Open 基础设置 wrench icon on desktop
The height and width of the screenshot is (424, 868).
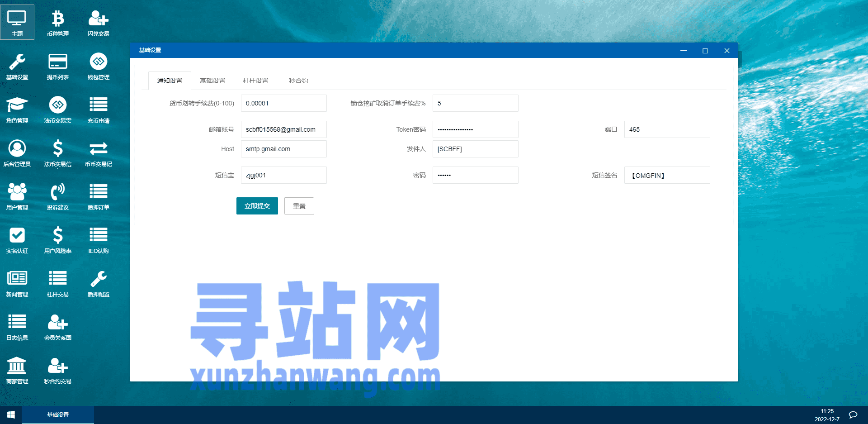click(17, 66)
